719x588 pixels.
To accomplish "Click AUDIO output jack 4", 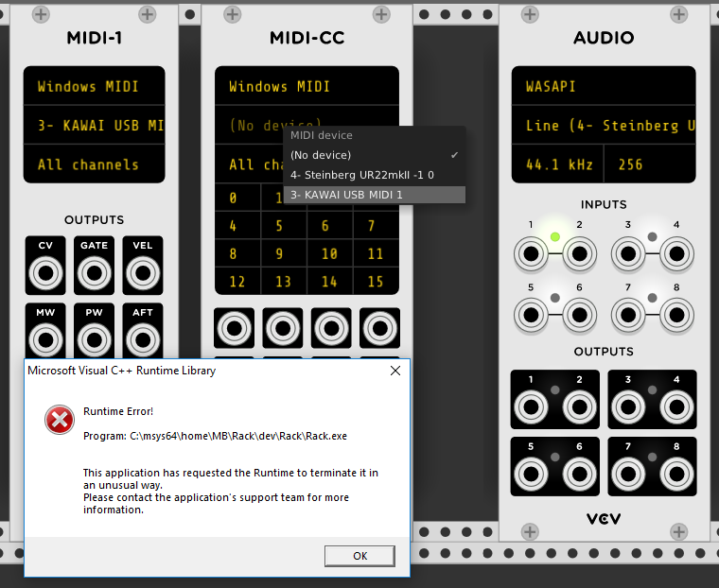I will pyautogui.click(x=676, y=407).
